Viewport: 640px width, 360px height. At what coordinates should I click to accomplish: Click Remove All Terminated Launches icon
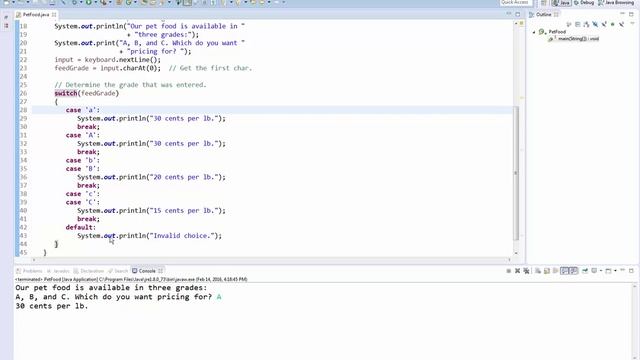click(527, 271)
